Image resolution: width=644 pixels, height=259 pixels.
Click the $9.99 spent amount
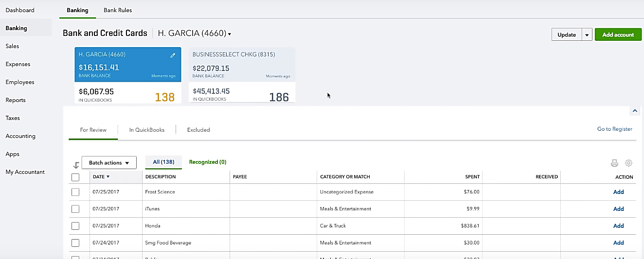click(473, 209)
